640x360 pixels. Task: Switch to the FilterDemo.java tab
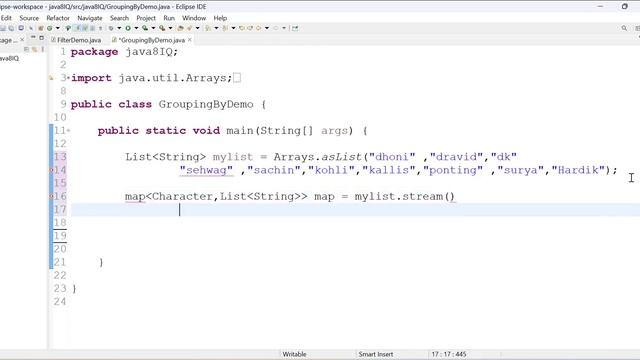coord(76,40)
